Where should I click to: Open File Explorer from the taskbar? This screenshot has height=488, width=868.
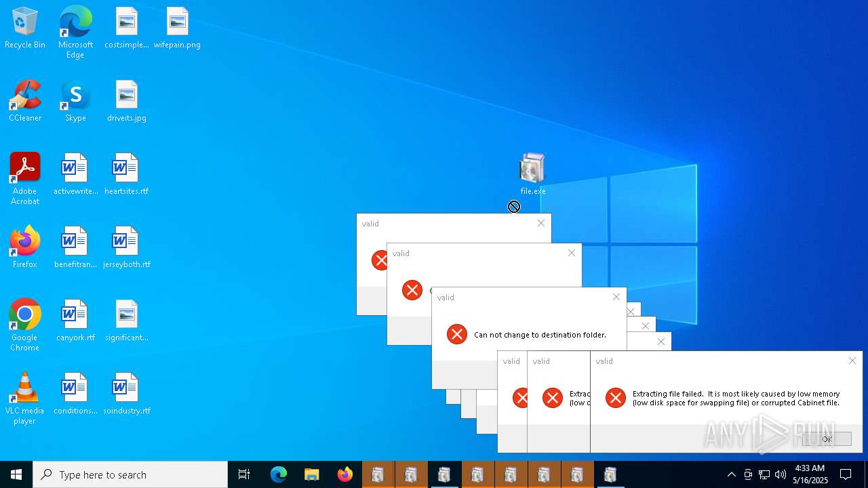point(312,474)
